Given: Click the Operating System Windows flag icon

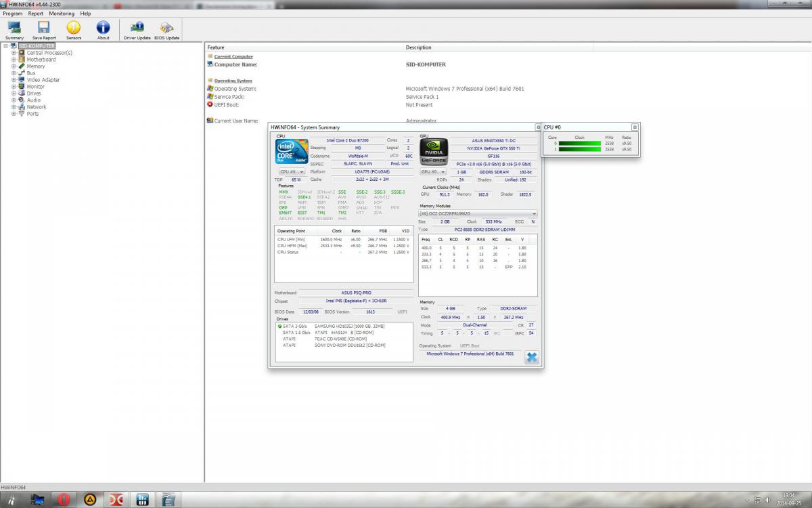Looking at the screenshot, I should click(210, 89).
